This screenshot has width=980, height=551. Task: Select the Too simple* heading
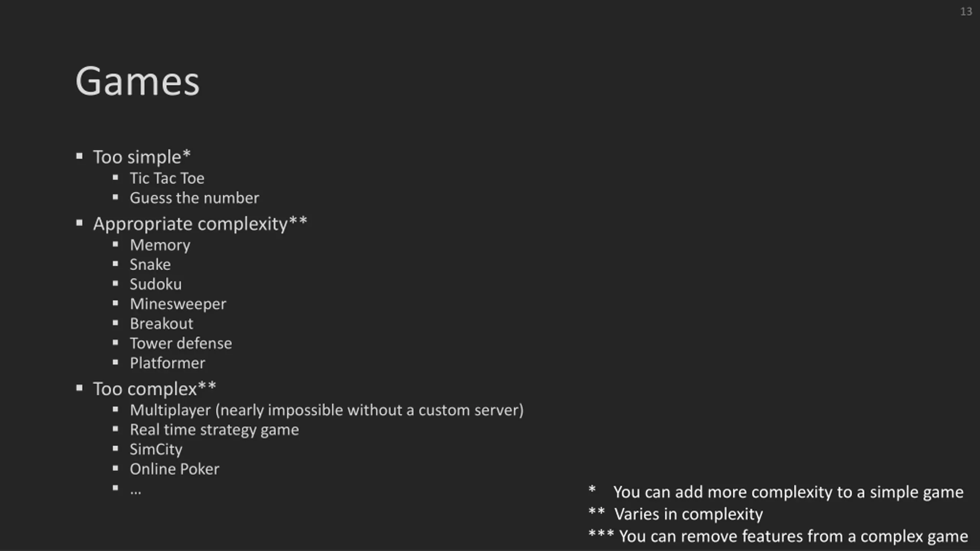(x=142, y=157)
